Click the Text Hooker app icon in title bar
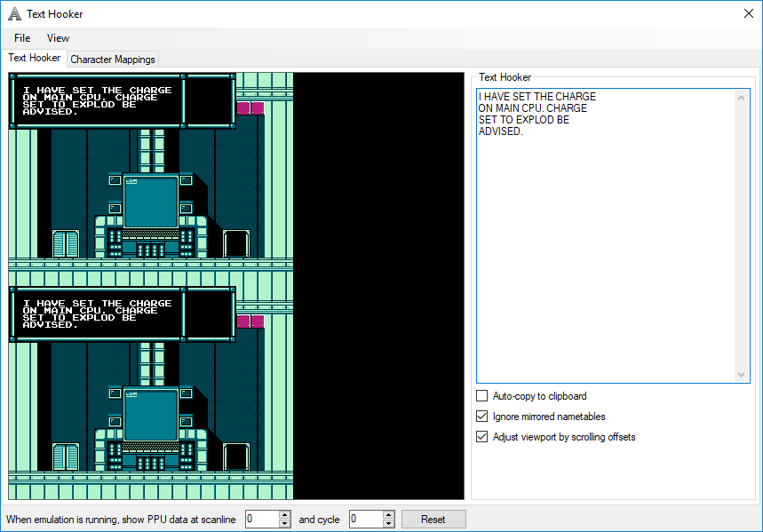The image size is (763, 532). (14, 14)
